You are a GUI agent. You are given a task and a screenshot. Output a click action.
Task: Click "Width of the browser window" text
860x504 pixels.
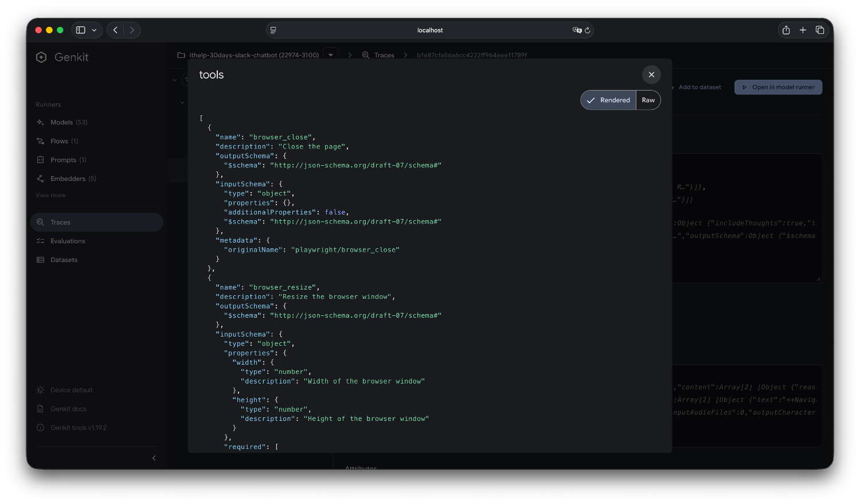364,381
